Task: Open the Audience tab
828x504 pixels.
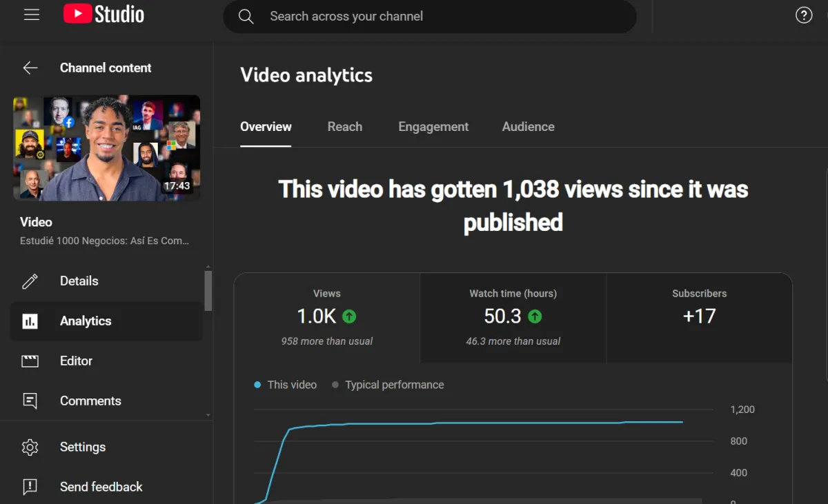Action: point(529,127)
